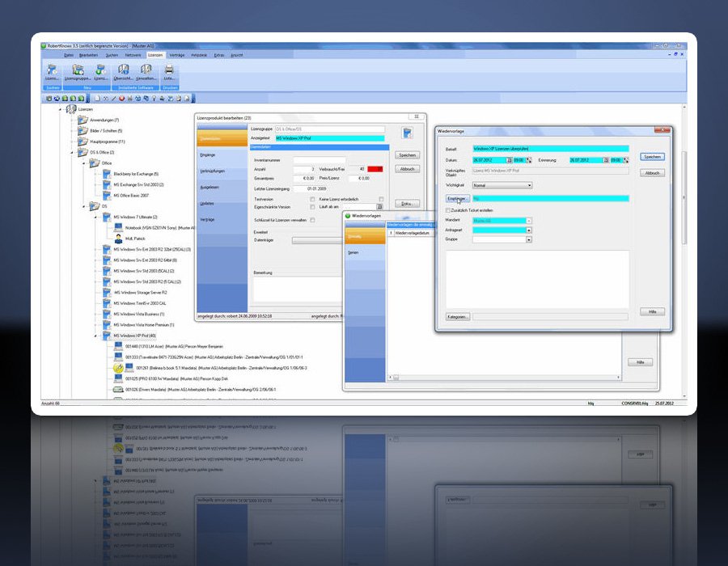The width and height of the screenshot is (728, 566).
Task: Click the Anwendungen (7) folder icon
Action: pos(83,120)
